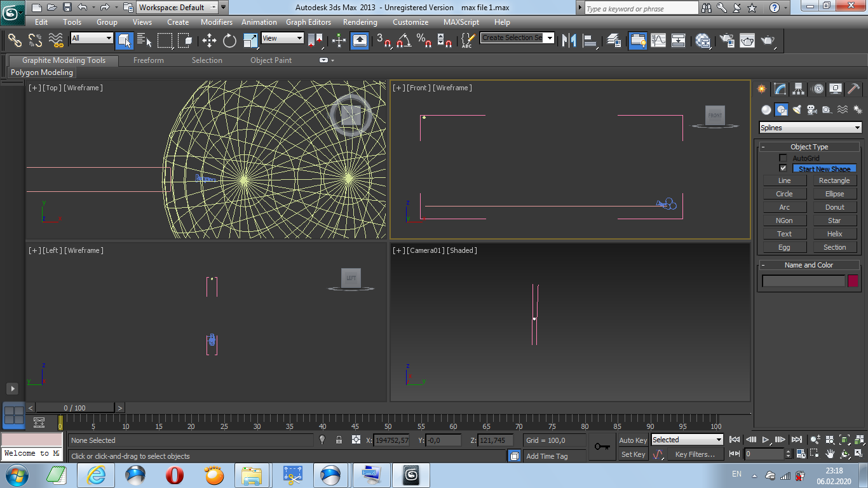
Task: Open Select by Name dialog
Action: [x=144, y=41]
